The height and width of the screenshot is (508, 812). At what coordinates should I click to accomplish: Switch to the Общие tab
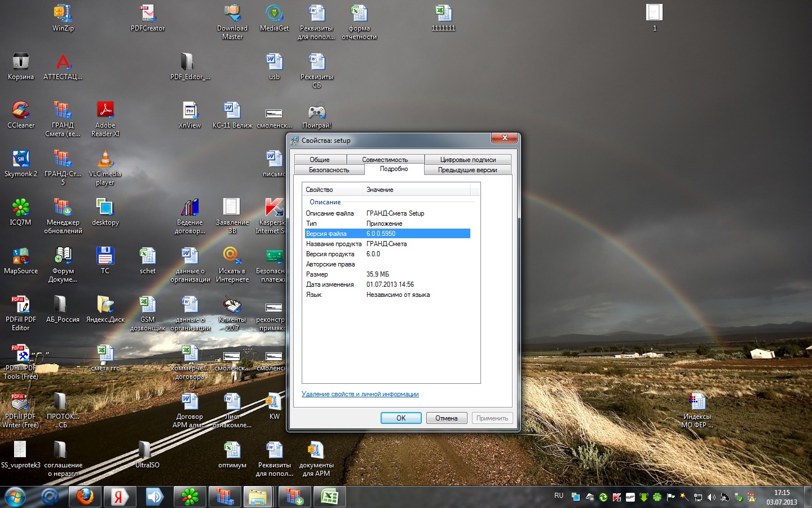[320, 160]
